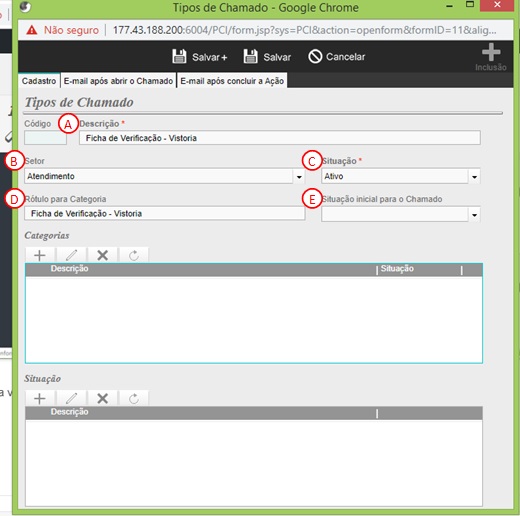This screenshot has width=520, height=516.
Task: Click the Cancelar button
Action: pyautogui.click(x=336, y=57)
